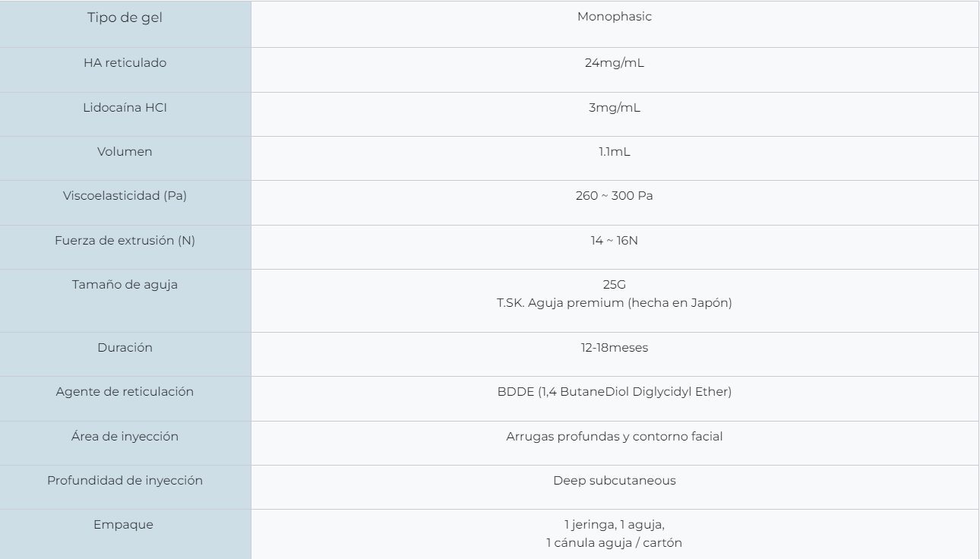Click the 'Lidocaína HCI' row label
980x559 pixels.
click(125, 108)
